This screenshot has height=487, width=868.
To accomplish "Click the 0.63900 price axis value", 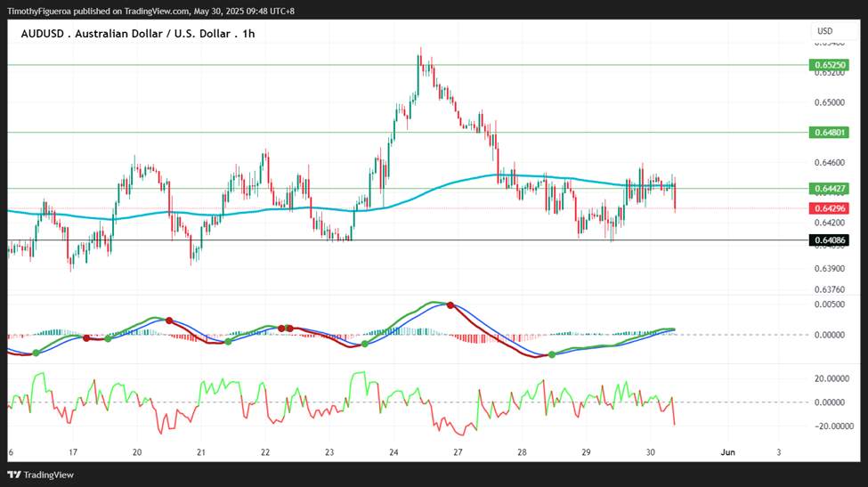I will 829,268.
